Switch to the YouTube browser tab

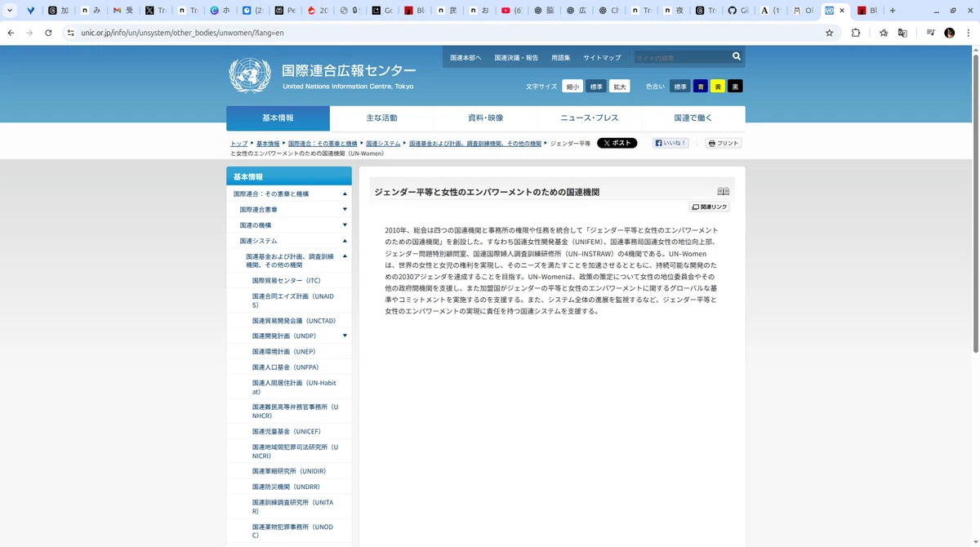(510, 11)
